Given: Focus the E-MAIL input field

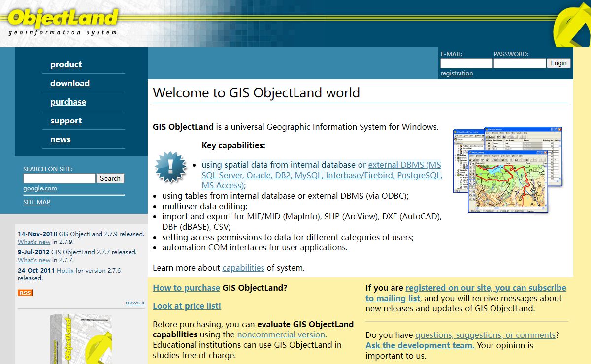Looking at the screenshot, I should 466,63.
